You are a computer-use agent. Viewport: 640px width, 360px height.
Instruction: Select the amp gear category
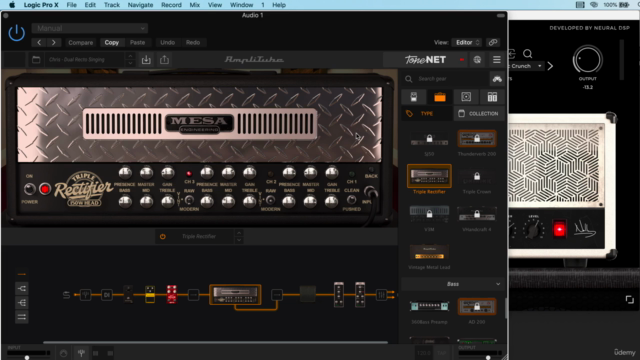(x=440, y=97)
